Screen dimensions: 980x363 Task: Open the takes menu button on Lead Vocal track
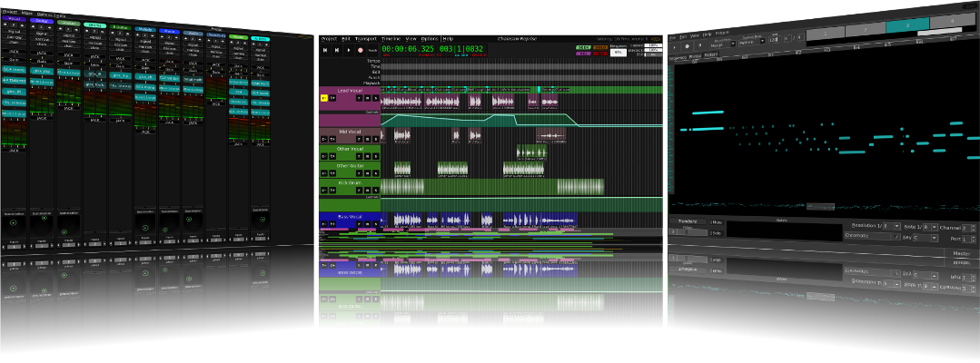pos(332,98)
